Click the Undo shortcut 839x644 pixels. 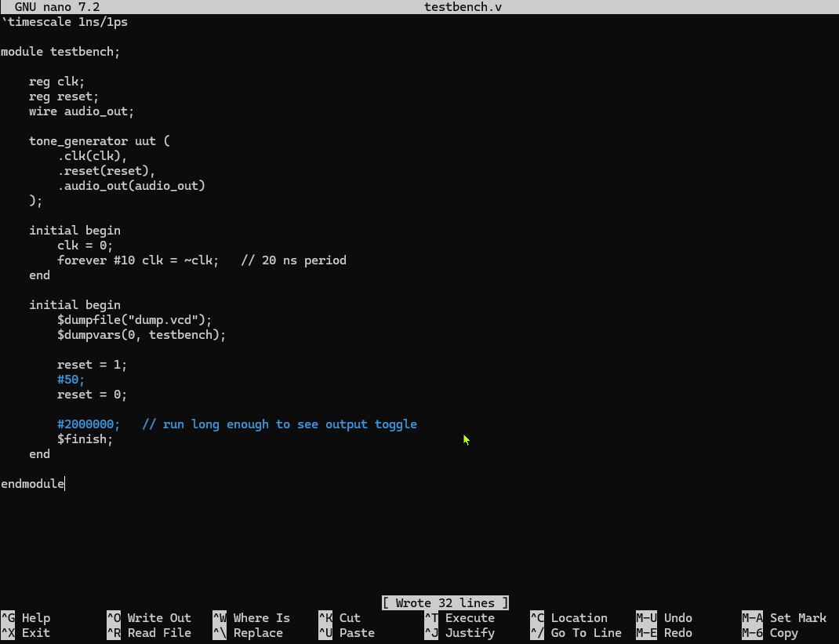coord(666,618)
